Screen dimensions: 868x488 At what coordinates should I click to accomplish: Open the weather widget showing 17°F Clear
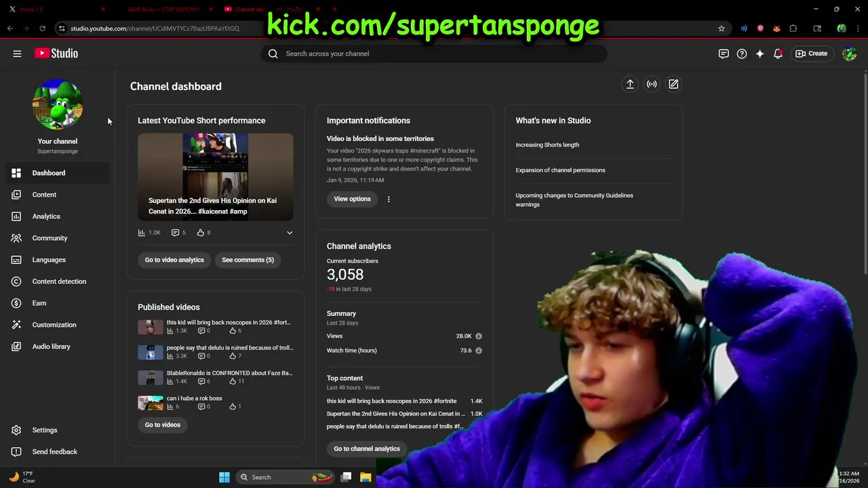click(x=22, y=477)
